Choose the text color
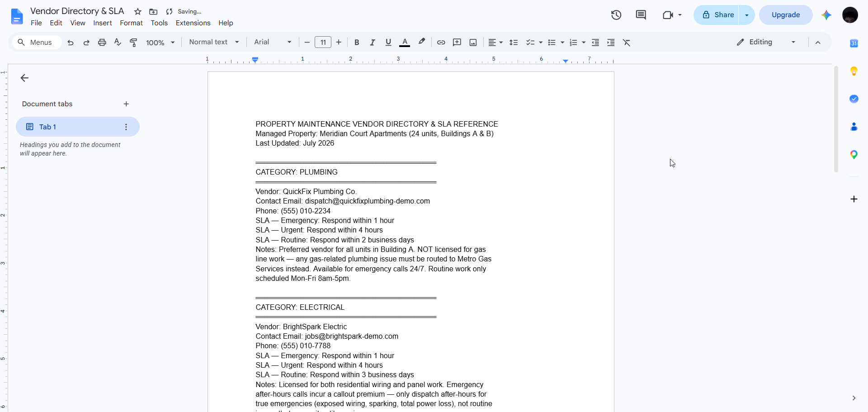 coord(405,43)
